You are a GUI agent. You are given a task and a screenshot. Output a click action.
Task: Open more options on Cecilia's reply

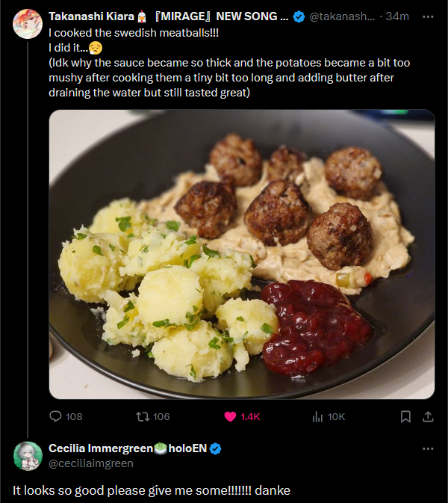pos(428,448)
